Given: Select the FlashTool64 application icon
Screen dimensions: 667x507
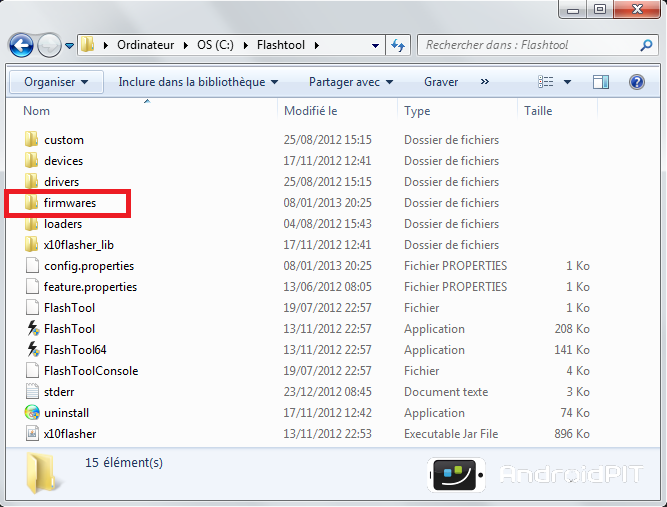Looking at the screenshot, I should (x=33, y=349).
